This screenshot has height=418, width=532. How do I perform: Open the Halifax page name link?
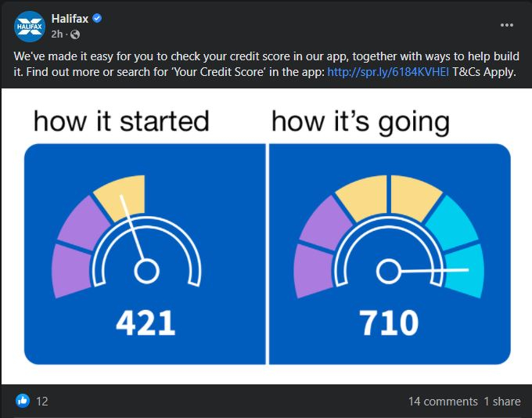point(70,18)
